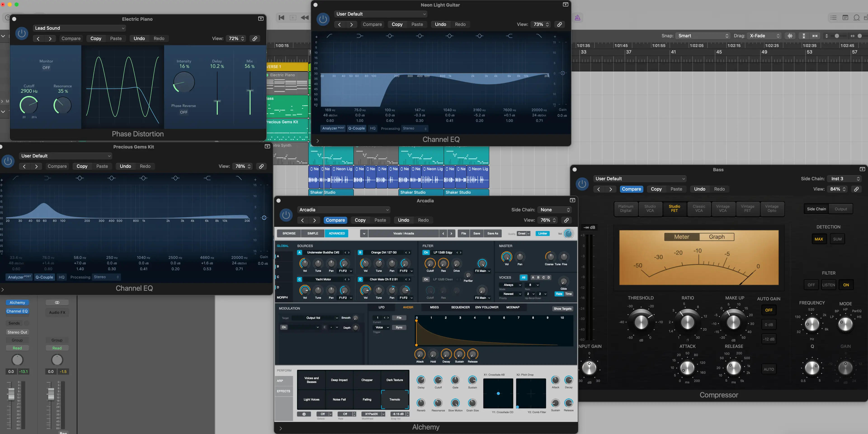
Task: Open Lead Sound preset dropdown in Electric Piano
Action: (x=80, y=28)
